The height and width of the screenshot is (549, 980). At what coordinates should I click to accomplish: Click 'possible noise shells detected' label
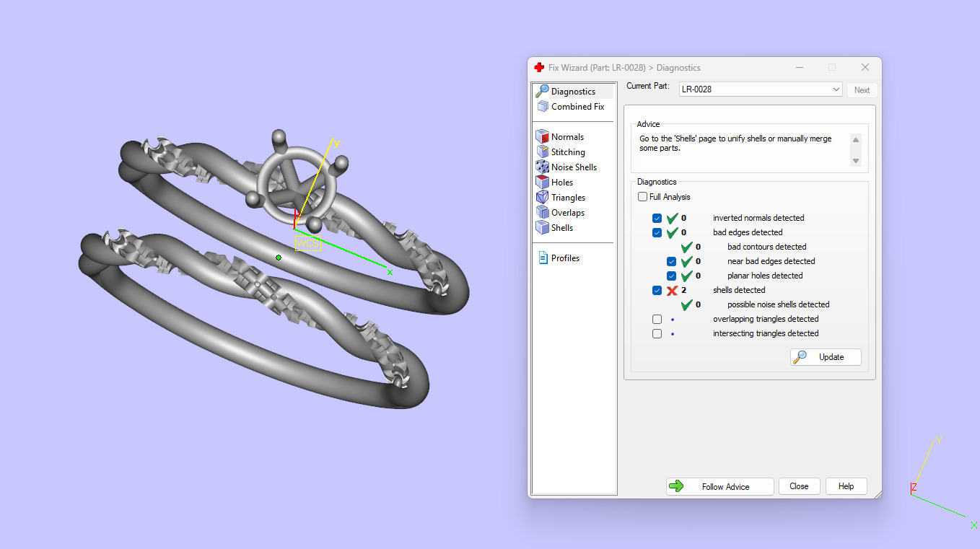pos(779,304)
